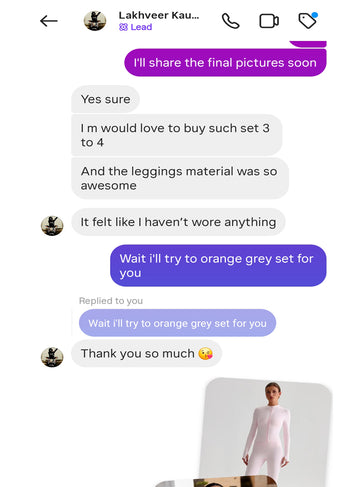Start a video call with Lakhveer
The image size is (360, 487).
pos(269,21)
